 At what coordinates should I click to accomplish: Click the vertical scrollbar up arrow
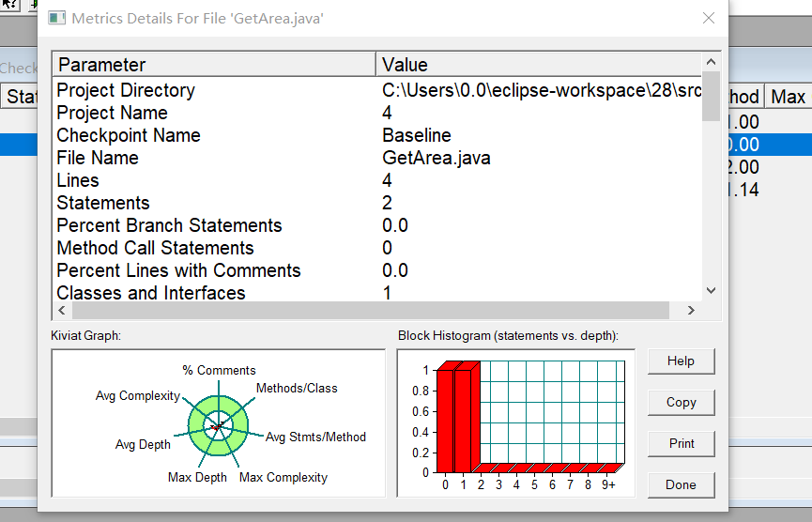[711, 62]
